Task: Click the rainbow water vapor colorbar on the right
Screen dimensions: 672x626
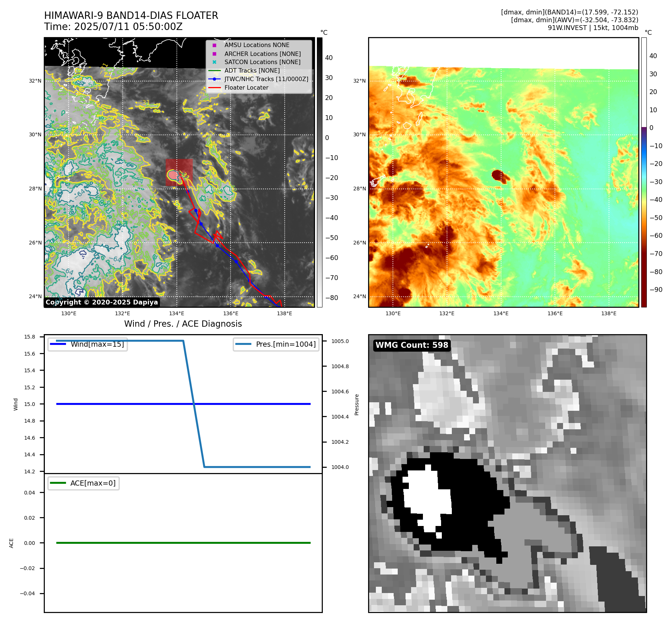Action: point(644,172)
